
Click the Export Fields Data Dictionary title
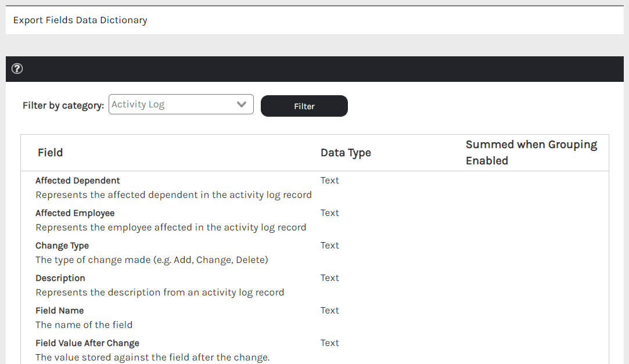tap(80, 20)
